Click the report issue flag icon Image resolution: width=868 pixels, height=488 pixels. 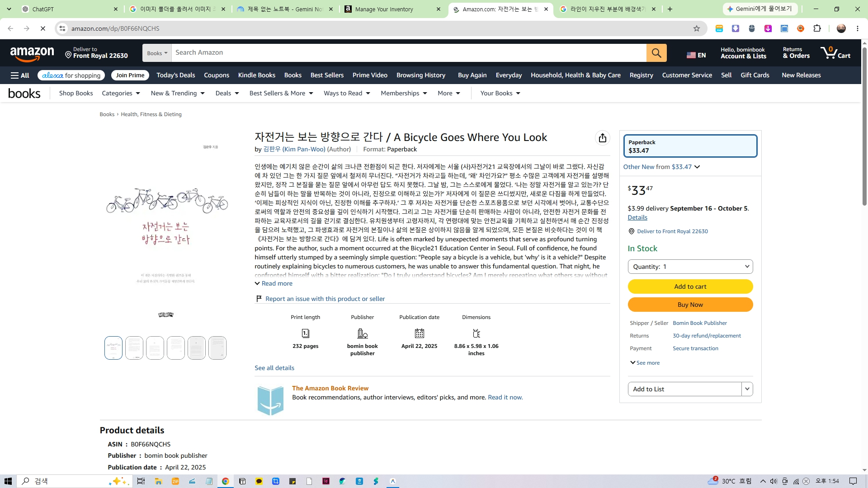[x=259, y=299]
